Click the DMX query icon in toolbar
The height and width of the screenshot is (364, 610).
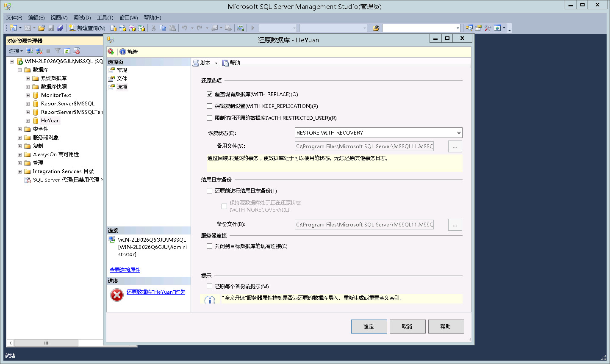(132, 28)
